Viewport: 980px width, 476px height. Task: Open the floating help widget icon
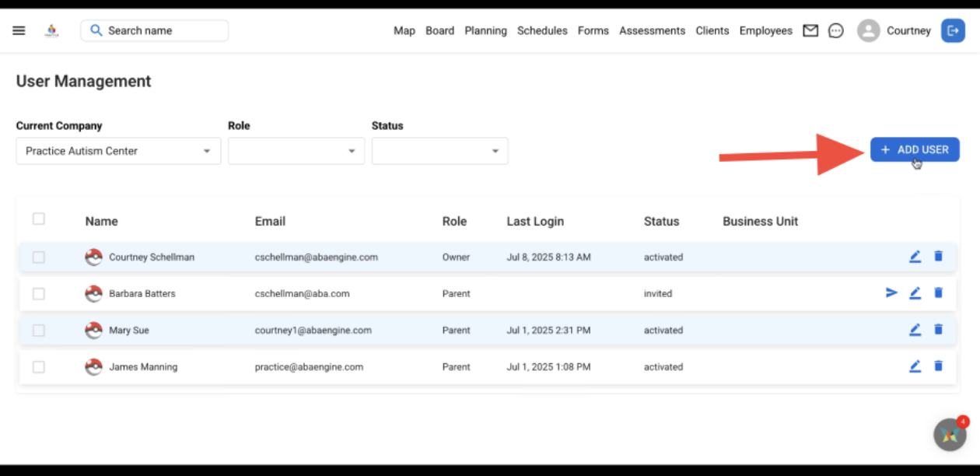pos(950,436)
